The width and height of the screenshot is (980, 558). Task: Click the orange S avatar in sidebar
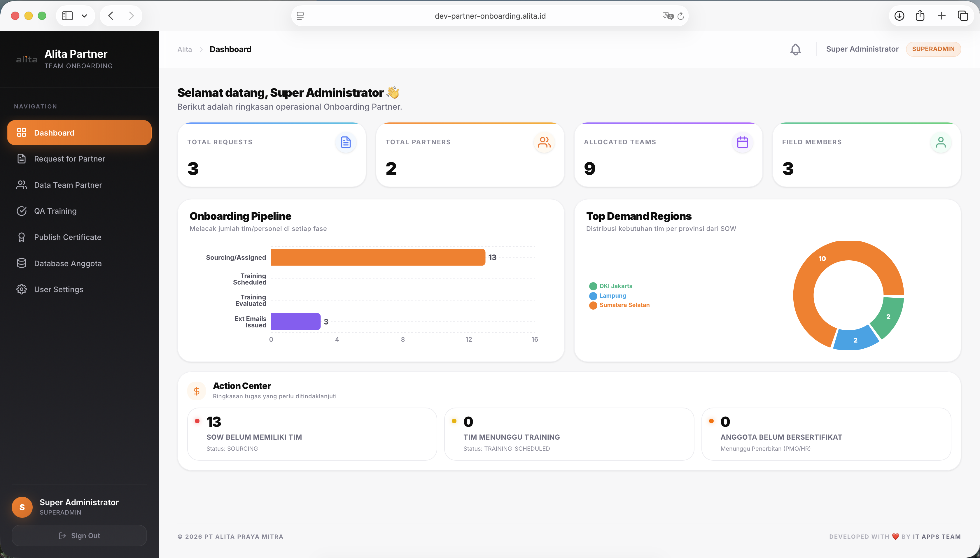pyautogui.click(x=22, y=507)
